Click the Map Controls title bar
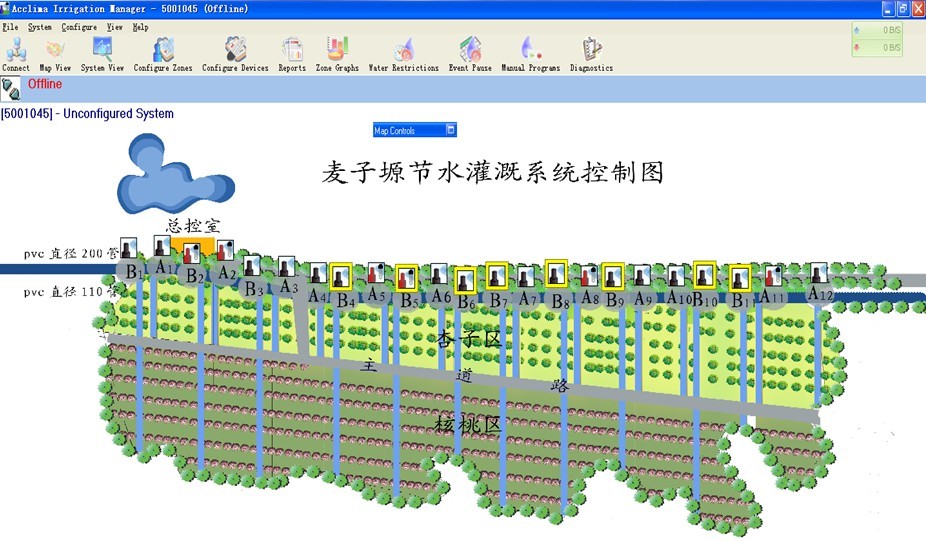This screenshot has height=541, width=926. (415, 130)
